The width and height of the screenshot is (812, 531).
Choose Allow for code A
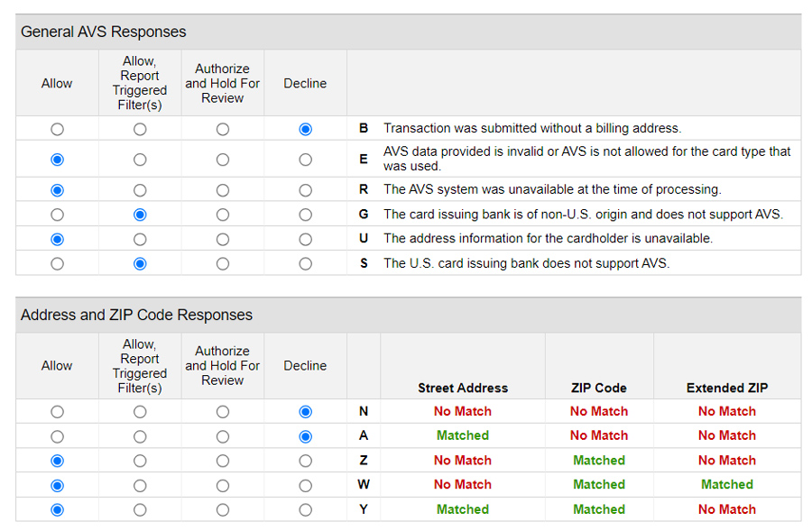(57, 436)
